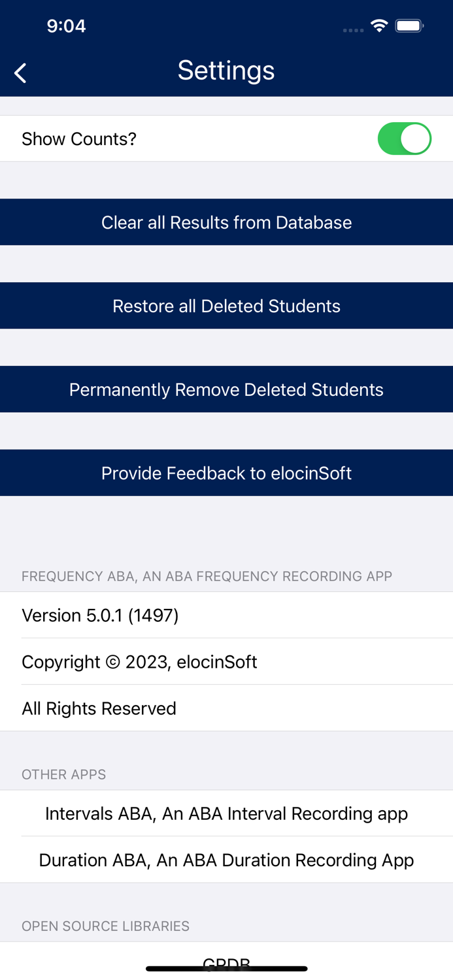The height and width of the screenshot is (980, 453).
Task: Tap the cellular signal dots
Action: click(352, 29)
